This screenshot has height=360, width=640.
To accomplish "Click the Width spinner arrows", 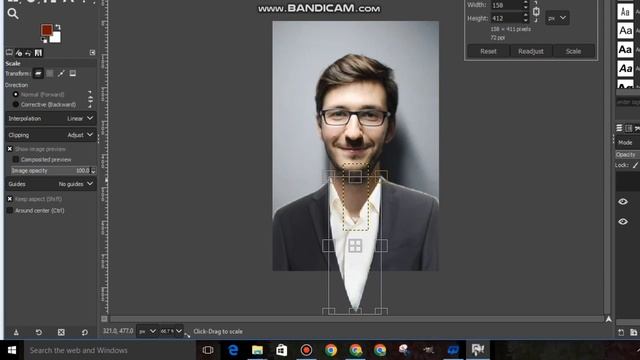I will click(525, 5).
